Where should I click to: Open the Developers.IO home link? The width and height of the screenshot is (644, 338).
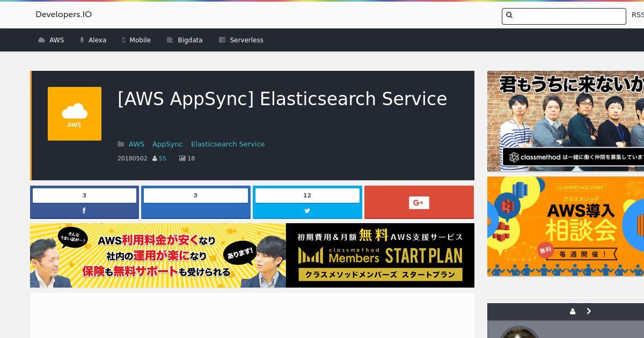point(63,14)
